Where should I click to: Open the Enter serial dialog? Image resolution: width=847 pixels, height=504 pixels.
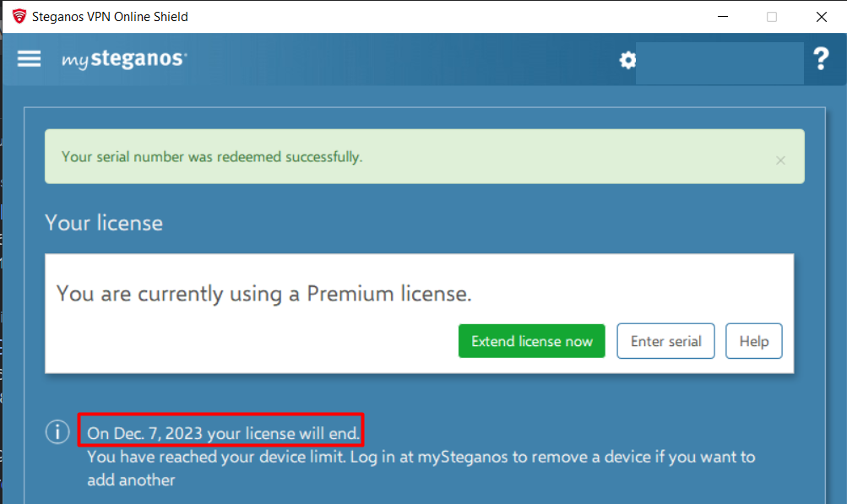click(x=665, y=341)
